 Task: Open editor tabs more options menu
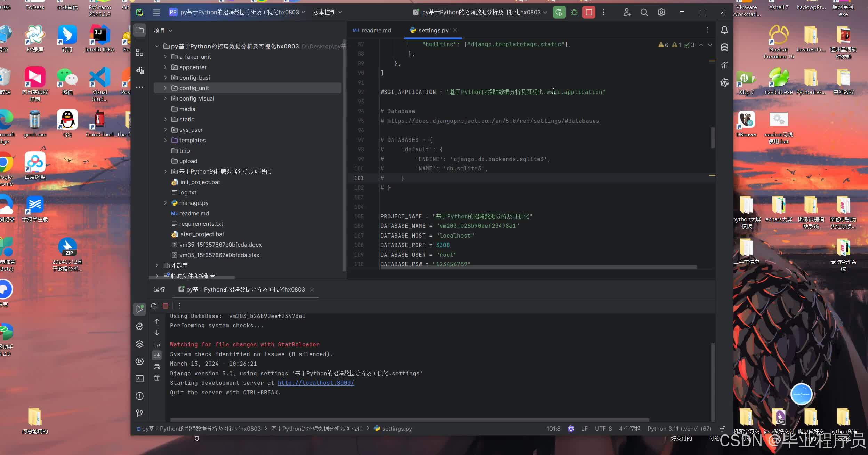pos(707,30)
